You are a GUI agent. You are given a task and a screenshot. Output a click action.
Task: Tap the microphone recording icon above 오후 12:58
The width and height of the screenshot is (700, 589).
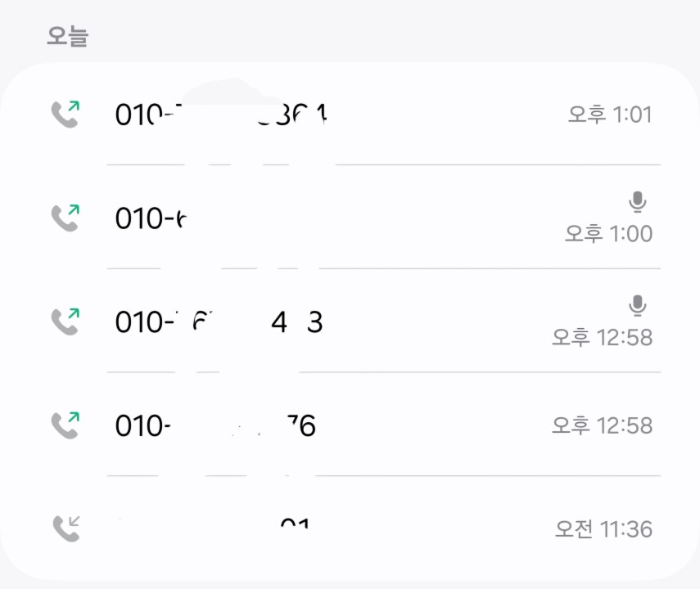click(x=638, y=305)
